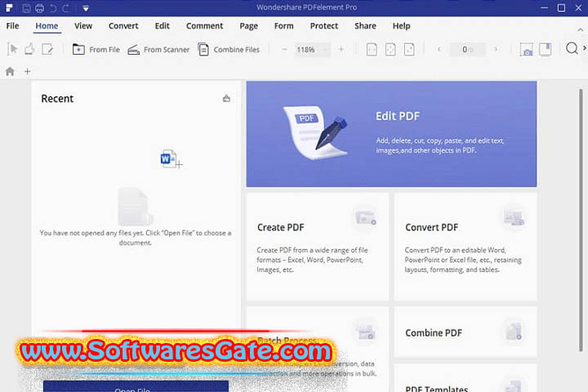This screenshot has height=392, width=588.
Task: Click the zoom in plus button
Action: [341, 49]
